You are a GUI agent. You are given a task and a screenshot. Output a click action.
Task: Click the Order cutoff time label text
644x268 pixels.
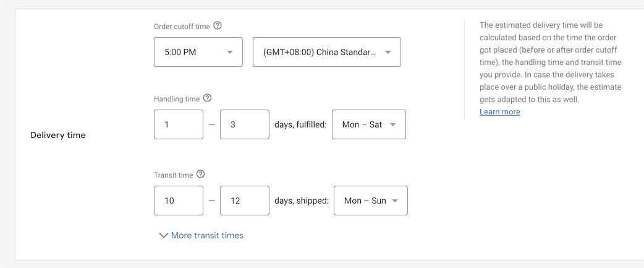click(x=182, y=27)
